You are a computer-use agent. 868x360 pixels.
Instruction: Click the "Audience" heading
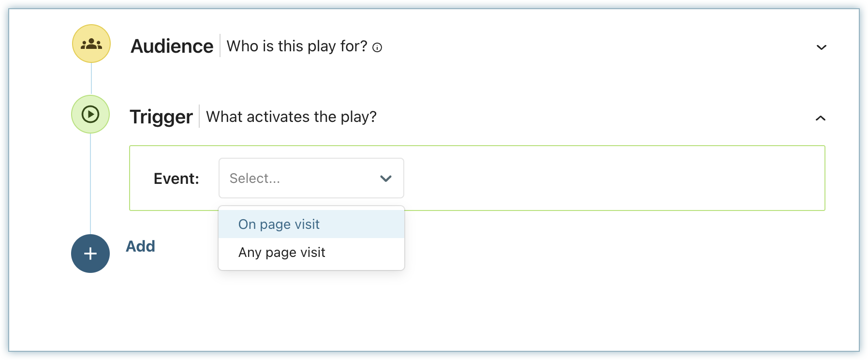coord(172,46)
